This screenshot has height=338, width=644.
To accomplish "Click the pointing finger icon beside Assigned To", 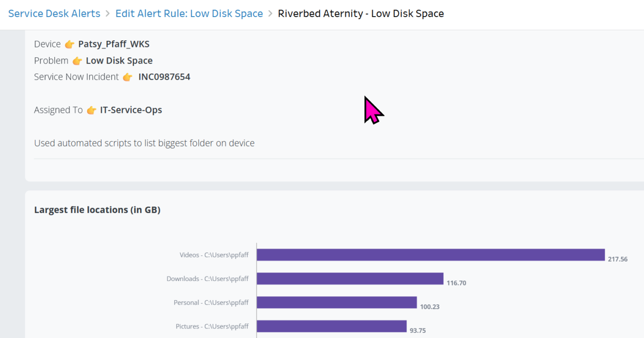I will coord(91,110).
